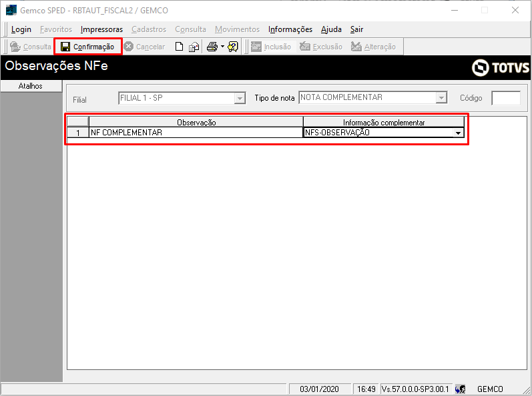Minimize the Gemco SPED window
532x396 pixels.
[455, 10]
